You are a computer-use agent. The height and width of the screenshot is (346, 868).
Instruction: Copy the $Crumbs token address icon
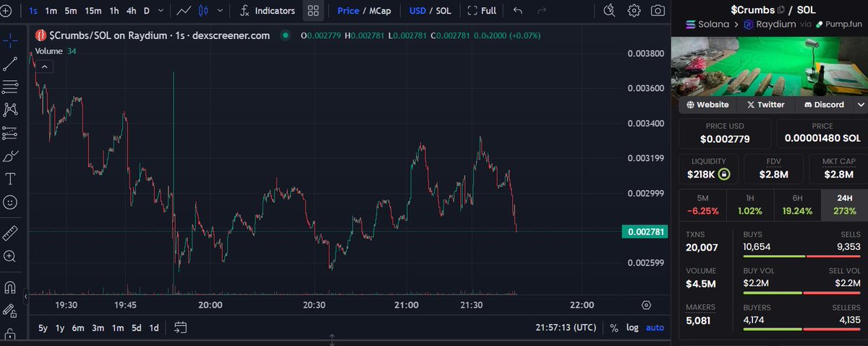[x=780, y=10]
